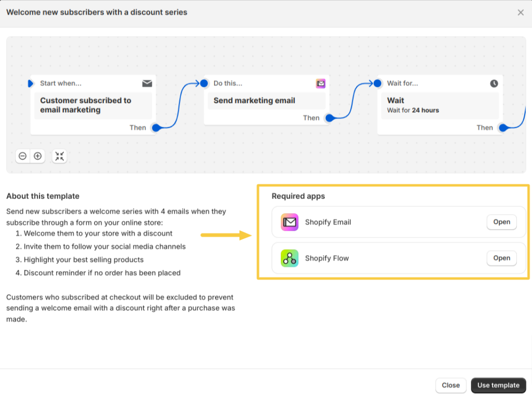Image resolution: width=532 pixels, height=398 pixels.
Task: Click the 'Wait for...' label
Action: (403, 84)
